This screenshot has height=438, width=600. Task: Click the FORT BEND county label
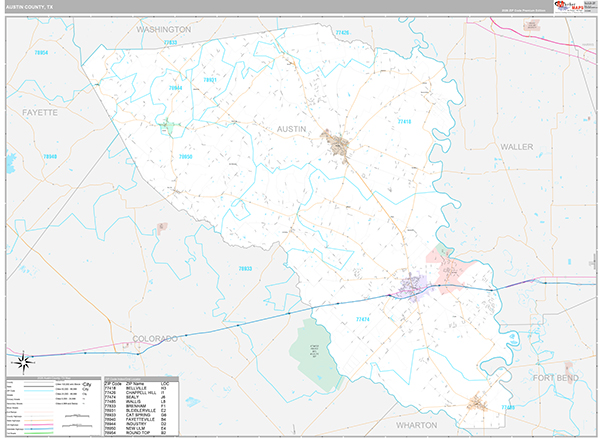tap(556, 377)
